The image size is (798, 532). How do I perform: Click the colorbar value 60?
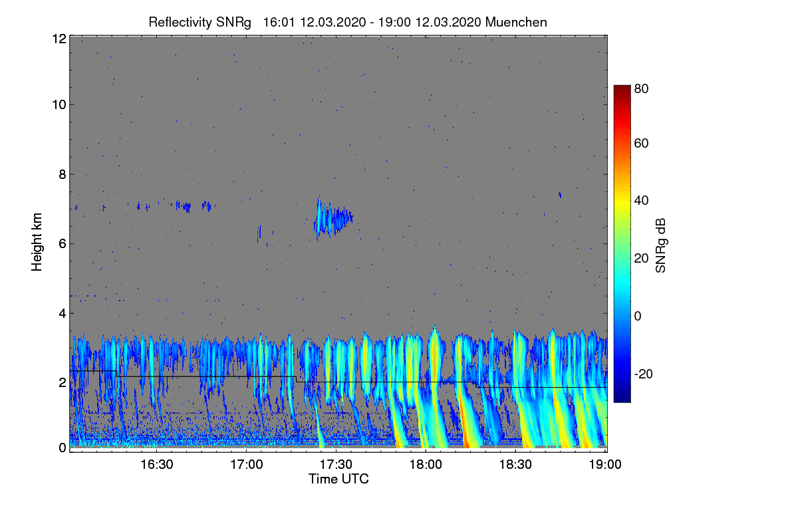pos(641,144)
